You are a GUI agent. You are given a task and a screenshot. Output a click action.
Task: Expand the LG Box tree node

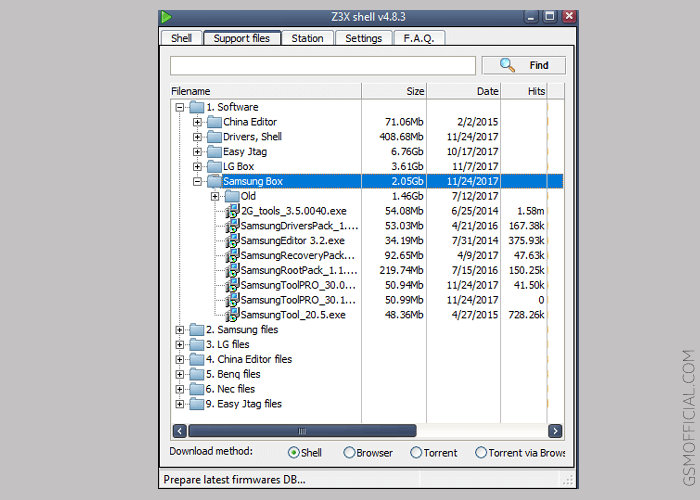tap(197, 166)
